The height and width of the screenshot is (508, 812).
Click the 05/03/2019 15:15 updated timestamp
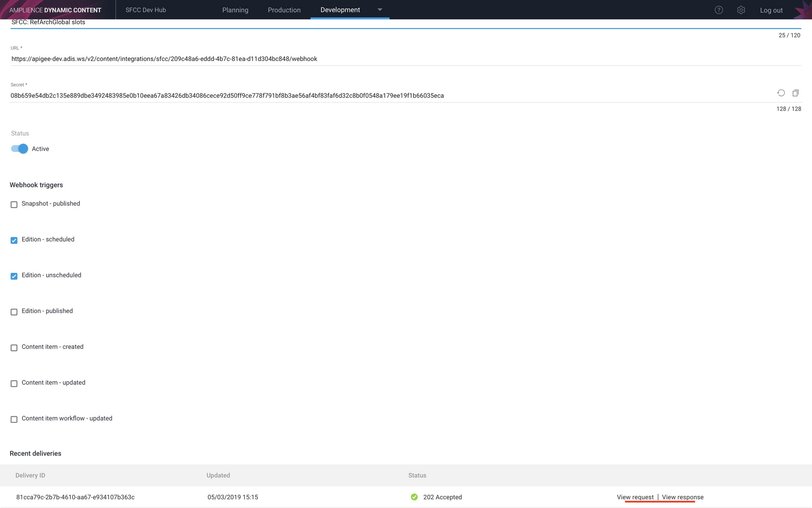click(233, 497)
